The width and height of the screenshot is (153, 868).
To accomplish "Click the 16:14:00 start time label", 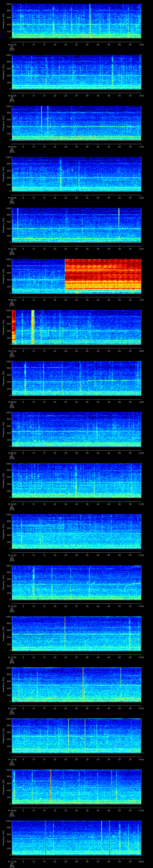I will (x=12, y=708).
